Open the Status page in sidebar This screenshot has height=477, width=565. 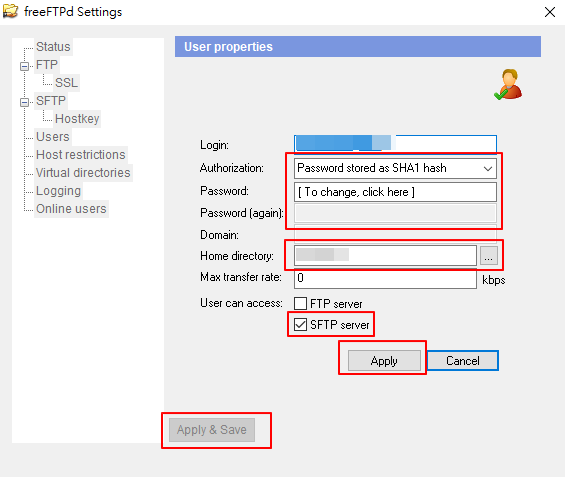[x=53, y=47]
